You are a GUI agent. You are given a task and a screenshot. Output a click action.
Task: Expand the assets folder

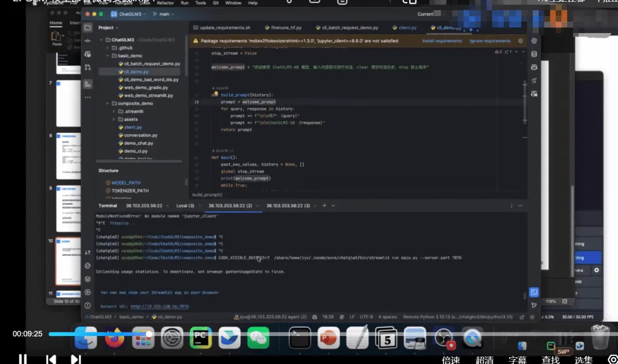point(114,119)
